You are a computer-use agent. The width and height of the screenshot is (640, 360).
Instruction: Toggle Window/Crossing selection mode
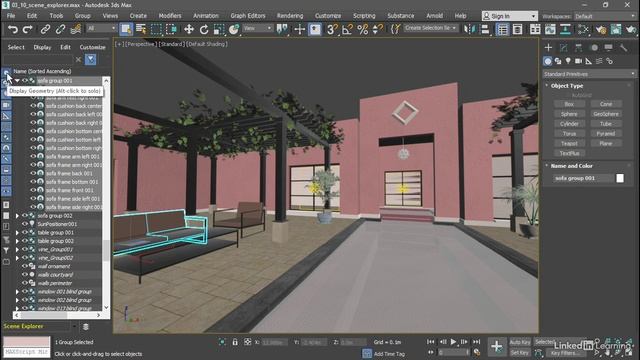172,29
